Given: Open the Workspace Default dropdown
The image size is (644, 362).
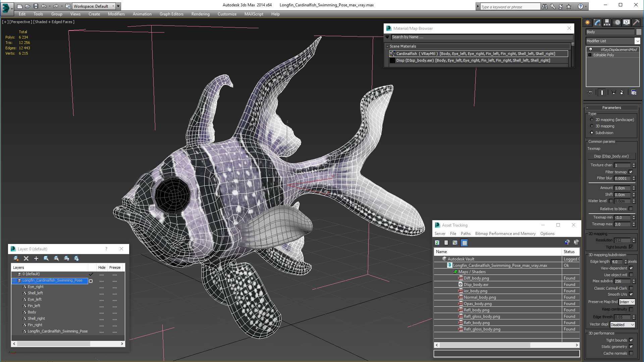Looking at the screenshot, I should coord(94,6).
